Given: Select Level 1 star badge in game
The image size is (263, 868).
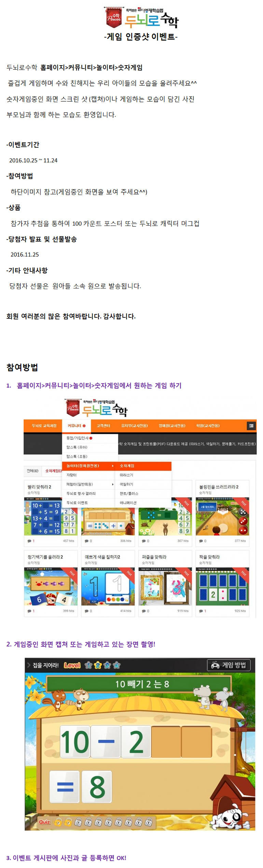Looking at the screenshot, I should [x=88, y=665].
